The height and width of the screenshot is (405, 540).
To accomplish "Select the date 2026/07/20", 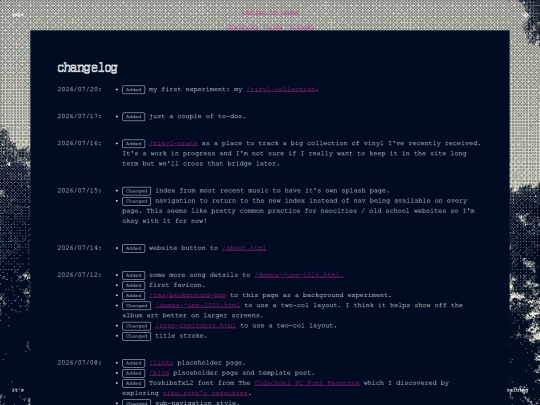I will 80,89.
